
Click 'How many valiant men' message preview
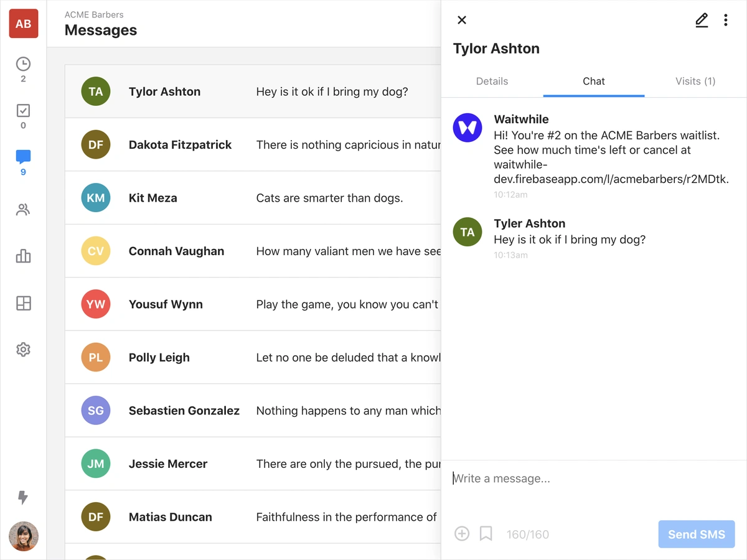[x=349, y=251]
